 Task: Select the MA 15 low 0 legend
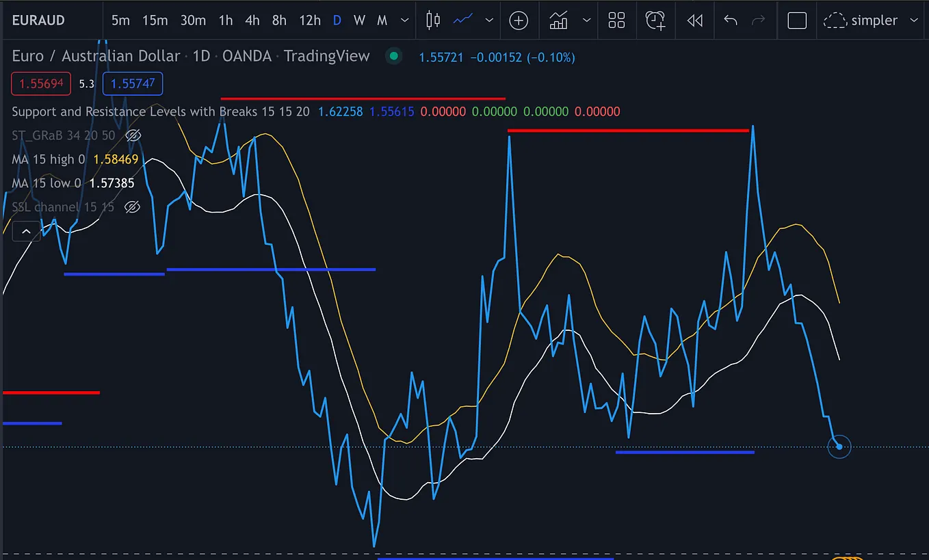(47, 183)
